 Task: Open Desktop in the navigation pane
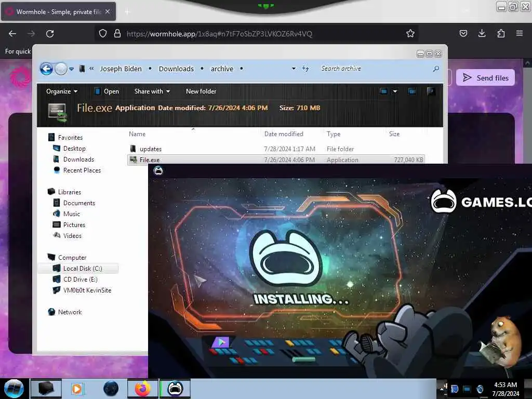74,149
